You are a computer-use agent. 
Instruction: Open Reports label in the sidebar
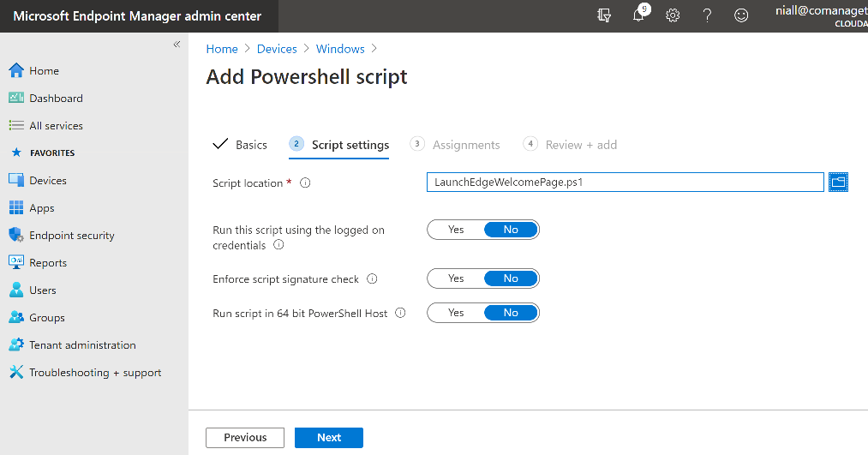(48, 262)
